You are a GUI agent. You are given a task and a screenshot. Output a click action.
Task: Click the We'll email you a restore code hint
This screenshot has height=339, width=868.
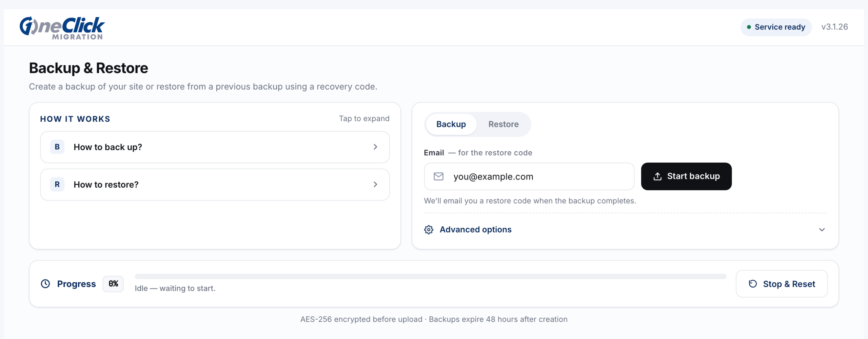530,201
